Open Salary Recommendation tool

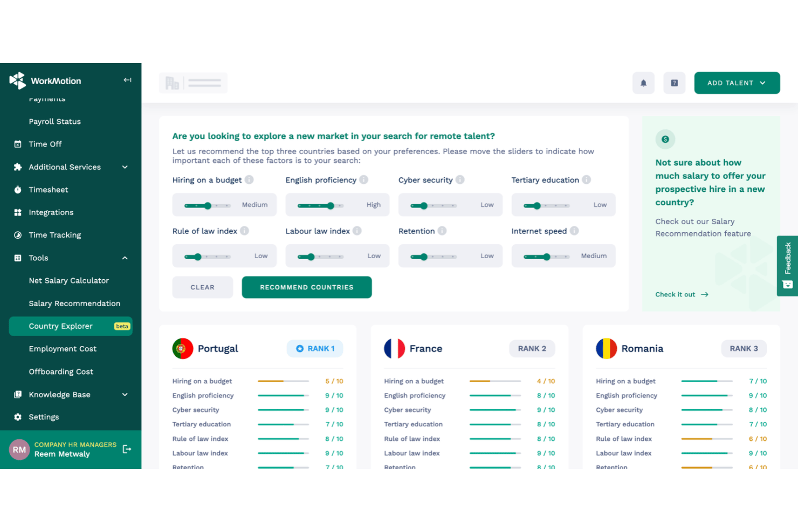click(x=74, y=303)
